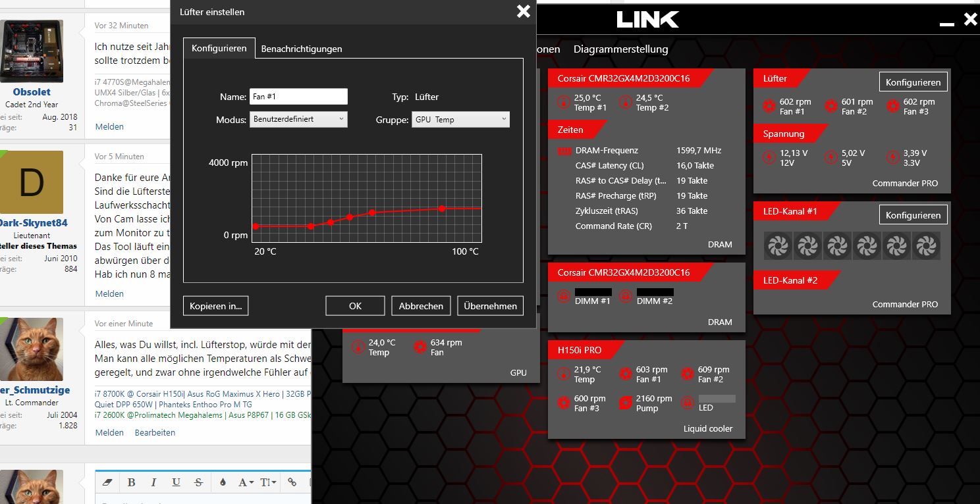This screenshot has width=980, height=504.
Task: Click the 12V voltage icon
Action: point(769,157)
